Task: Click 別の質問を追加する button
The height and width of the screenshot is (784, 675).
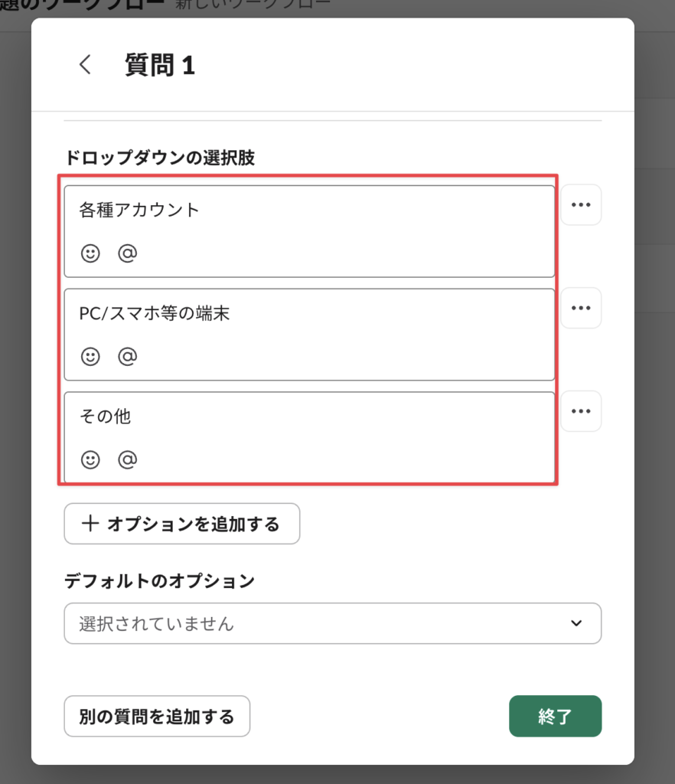Action: click(x=157, y=717)
